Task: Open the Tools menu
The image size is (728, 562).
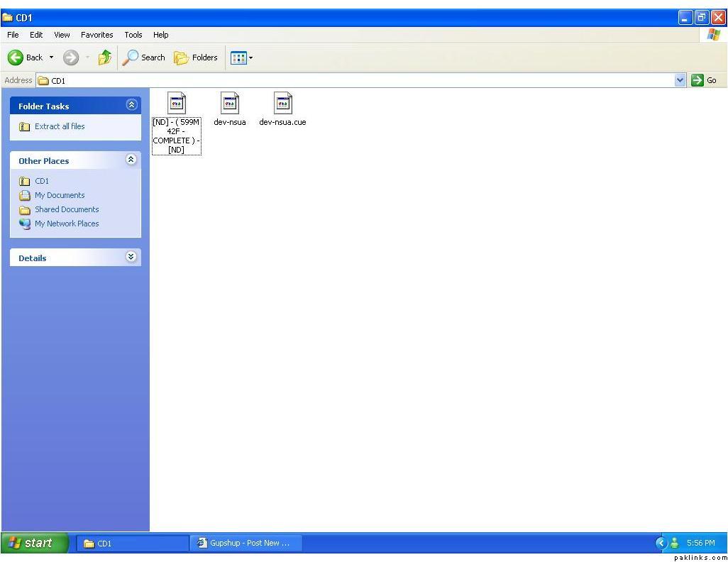Action: point(133,35)
